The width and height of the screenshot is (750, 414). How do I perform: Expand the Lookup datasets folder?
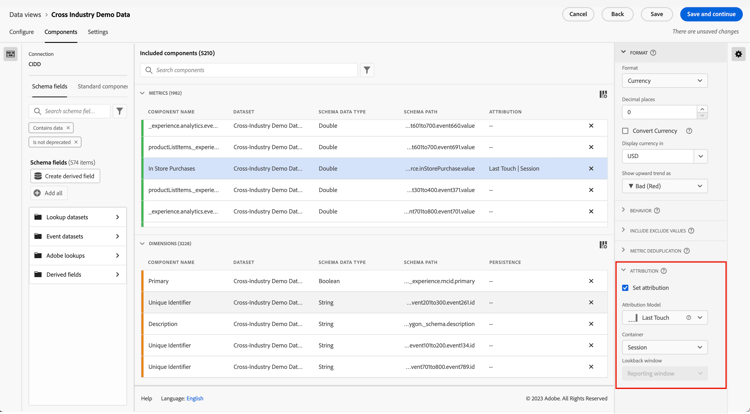[x=77, y=217]
